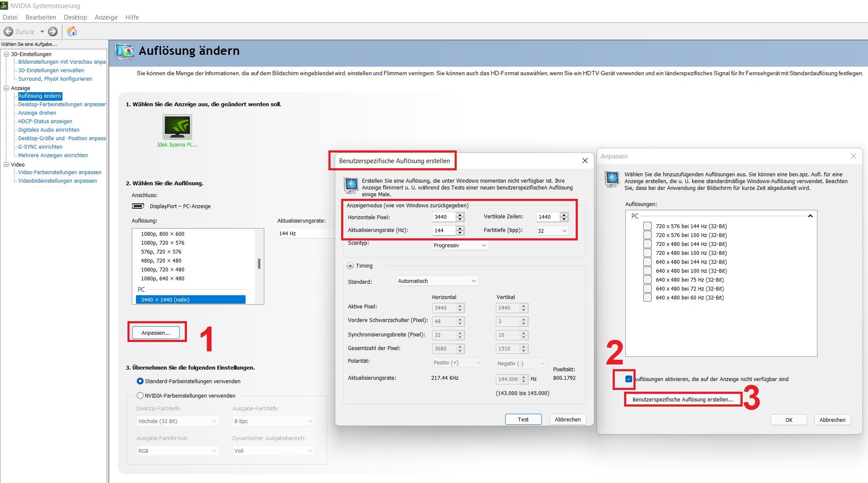Open the Zurück history dropdown arrow

pos(42,31)
